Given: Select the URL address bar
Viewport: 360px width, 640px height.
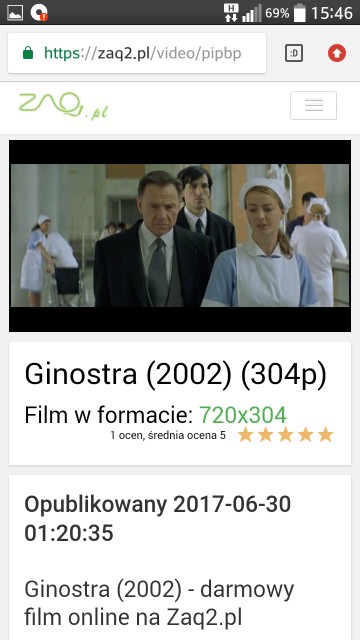Looking at the screenshot, I should click(x=137, y=53).
